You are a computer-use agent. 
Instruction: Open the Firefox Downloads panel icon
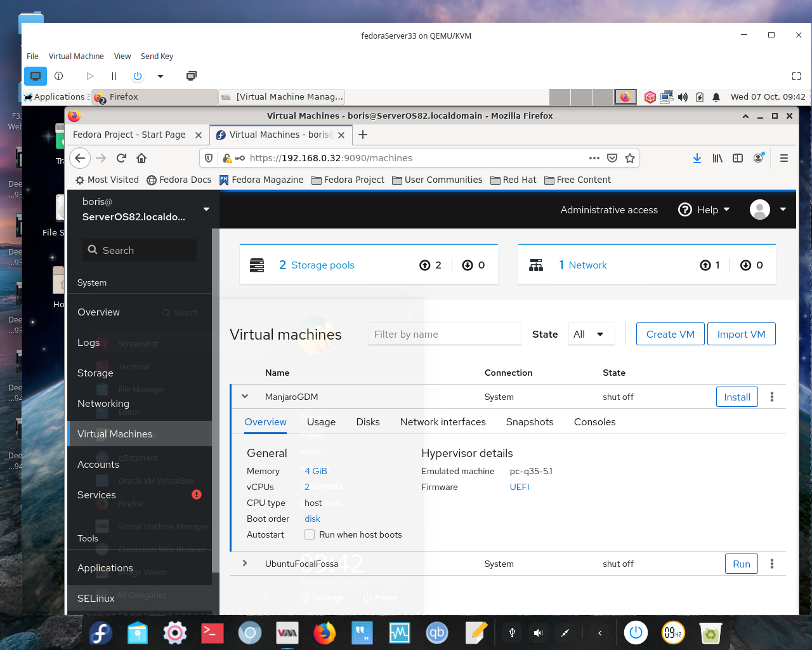coord(697,158)
